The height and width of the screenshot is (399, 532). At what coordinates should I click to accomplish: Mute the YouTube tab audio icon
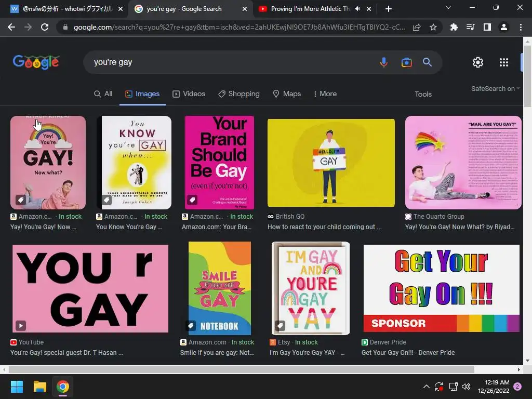357,9
